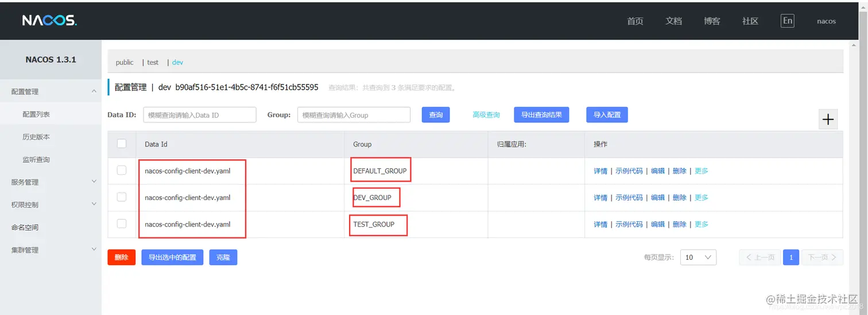Focus the Group search field
Viewport: 868px width, 315px height.
click(x=354, y=115)
